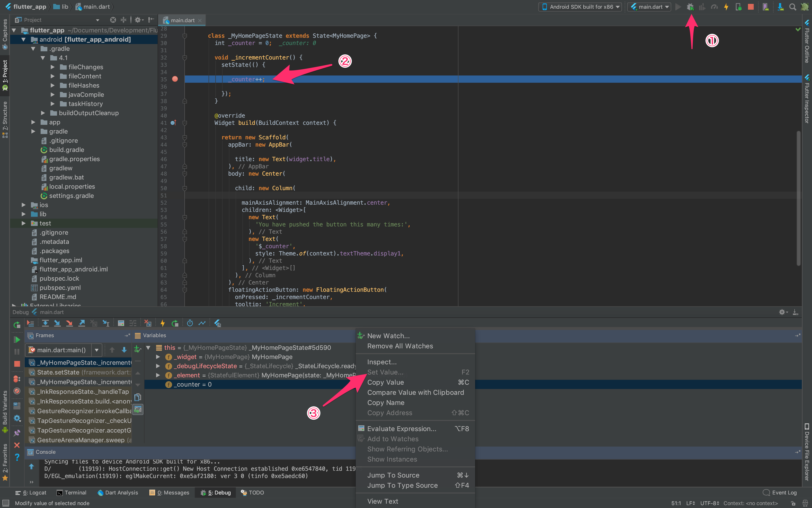The width and height of the screenshot is (812, 508).
Task: Choose New Watch... from context menu
Action: (415, 336)
